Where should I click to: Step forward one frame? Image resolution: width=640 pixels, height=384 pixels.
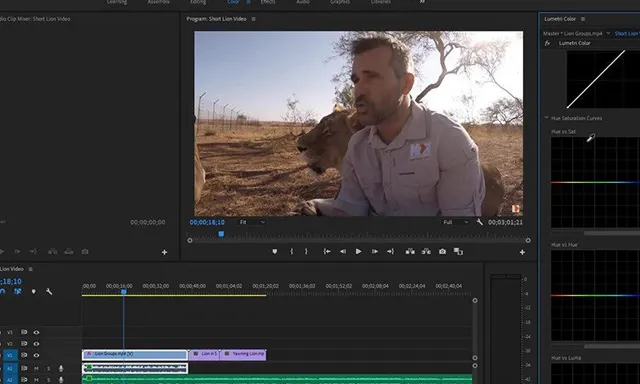pyautogui.click(x=374, y=252)
